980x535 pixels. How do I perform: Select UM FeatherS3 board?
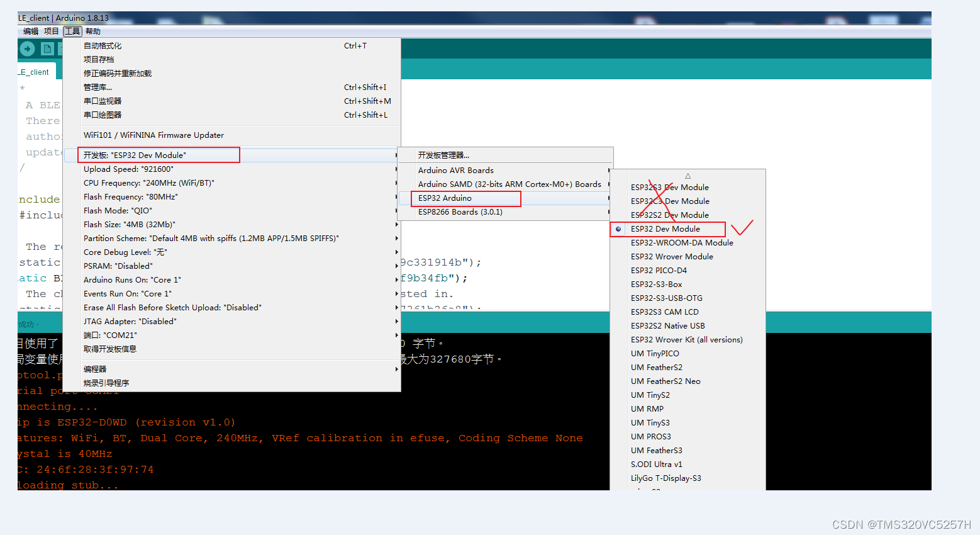tap(688, 451)
